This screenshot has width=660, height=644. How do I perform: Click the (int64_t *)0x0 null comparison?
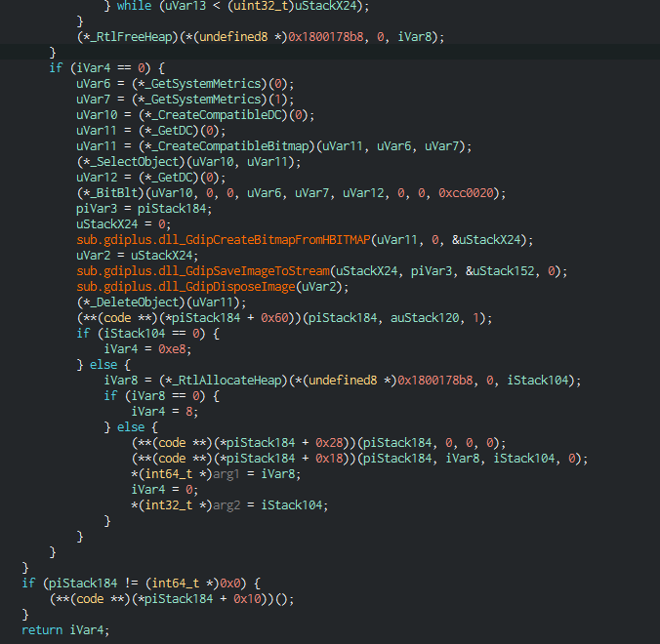[195, 584]
